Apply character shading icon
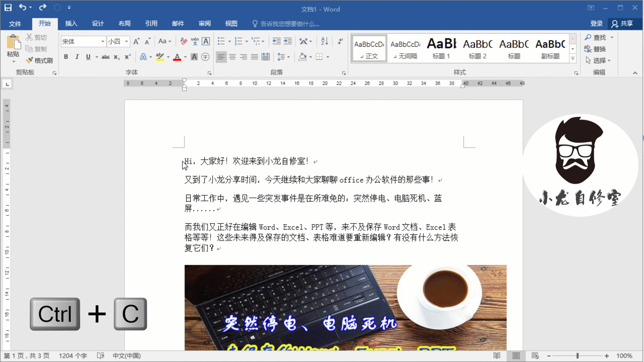Viewport: 644px width, 362px height. tap(194, 57)
